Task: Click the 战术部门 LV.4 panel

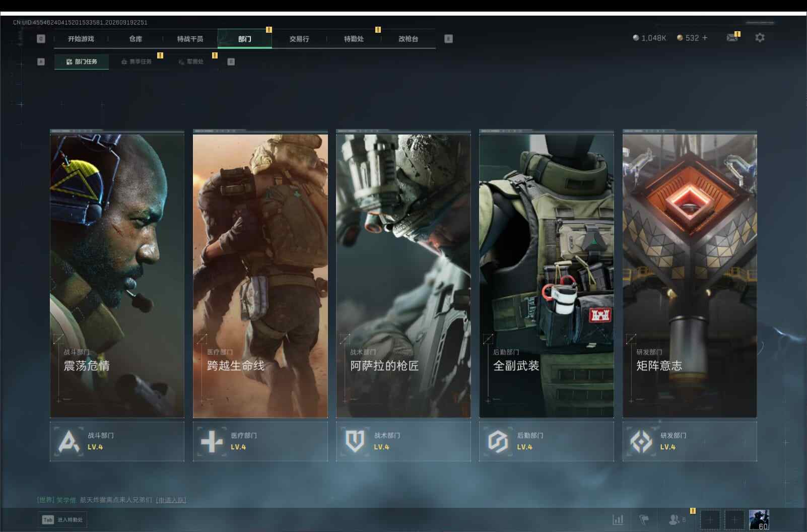Action: pyautogui.click(x=403, y=441)
